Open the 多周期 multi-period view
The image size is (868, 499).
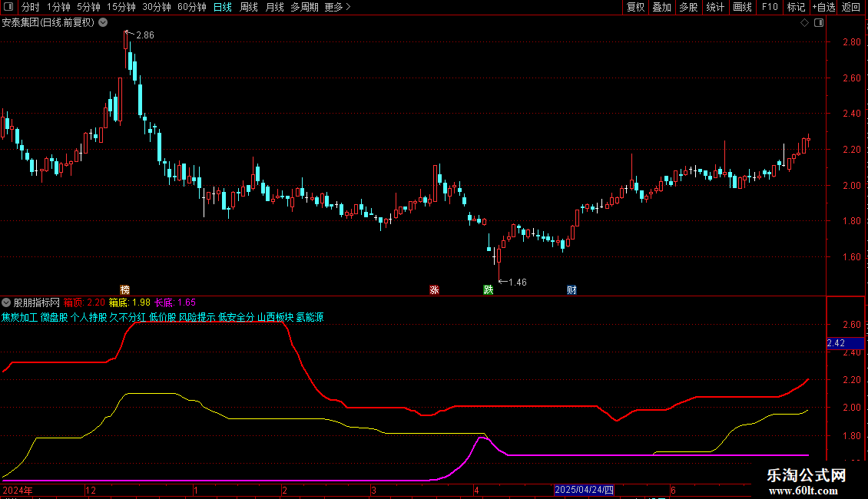click(x=304, y=7)
